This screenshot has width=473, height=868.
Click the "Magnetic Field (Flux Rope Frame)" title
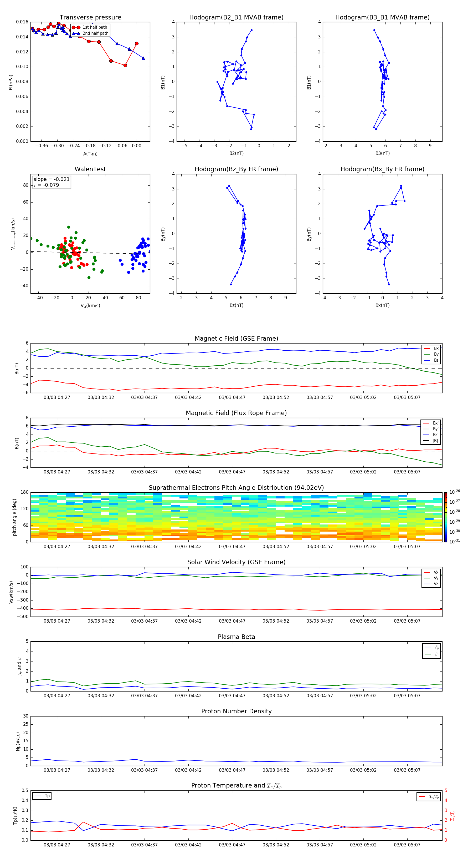(x=236, y=413)
